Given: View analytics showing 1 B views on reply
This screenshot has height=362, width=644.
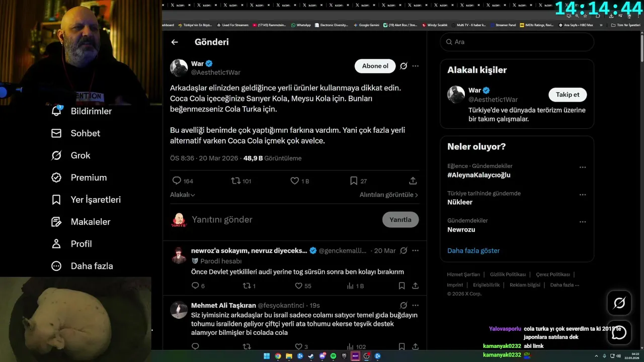Looking at the screenshot, I should 355,286.
